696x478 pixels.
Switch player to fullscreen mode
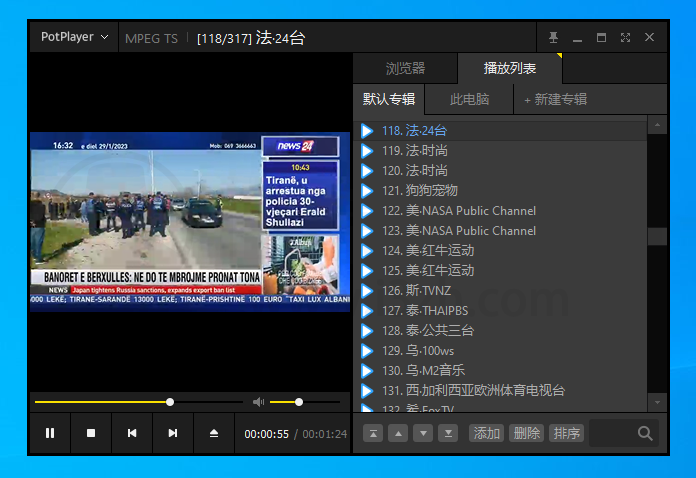(625, 37)
